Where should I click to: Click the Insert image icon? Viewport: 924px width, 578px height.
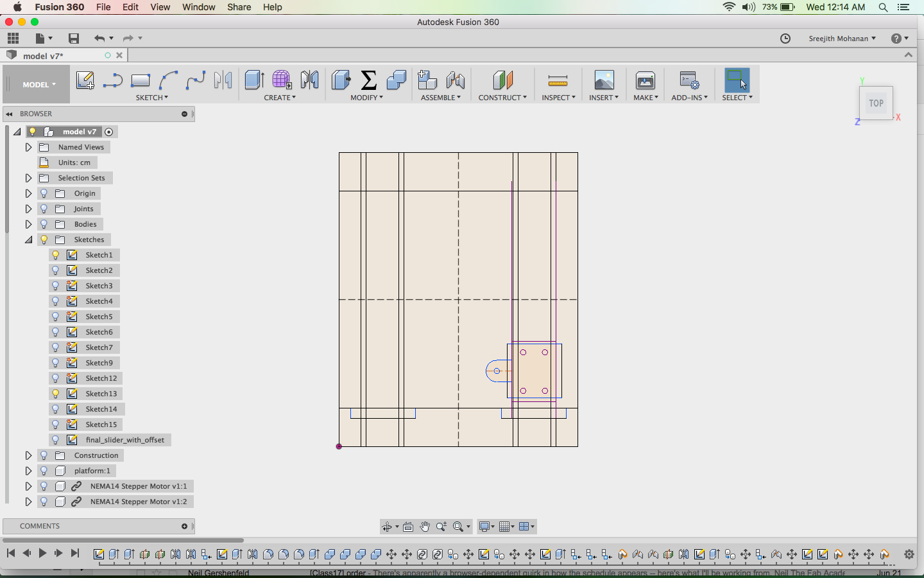click(x=604, y=80)
